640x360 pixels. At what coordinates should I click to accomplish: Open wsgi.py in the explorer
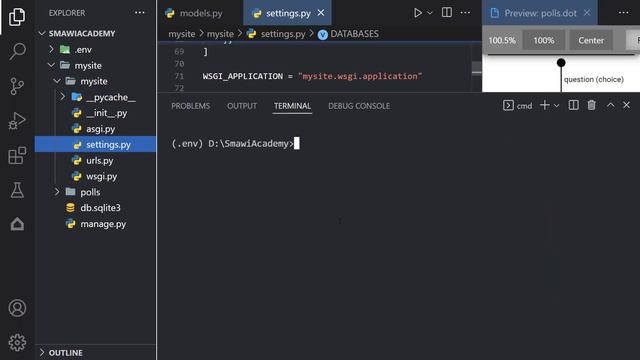(x=96, y=176)
